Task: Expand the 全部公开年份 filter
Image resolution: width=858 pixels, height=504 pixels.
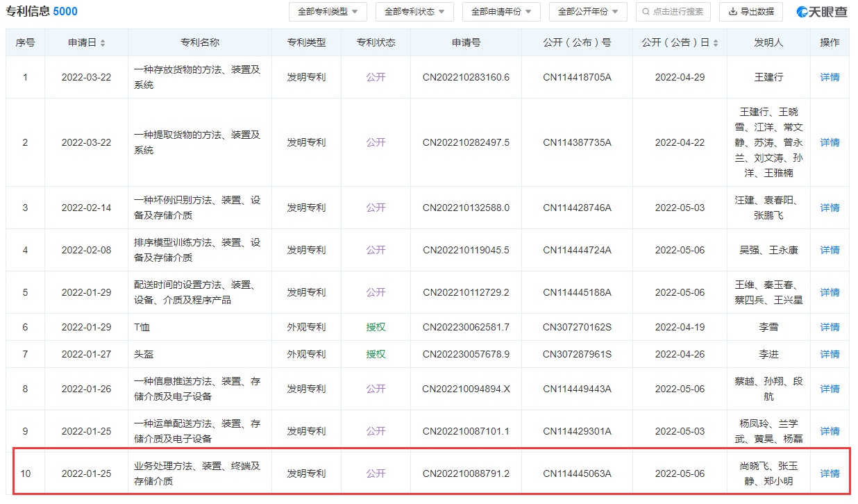Action: [588, 12]
